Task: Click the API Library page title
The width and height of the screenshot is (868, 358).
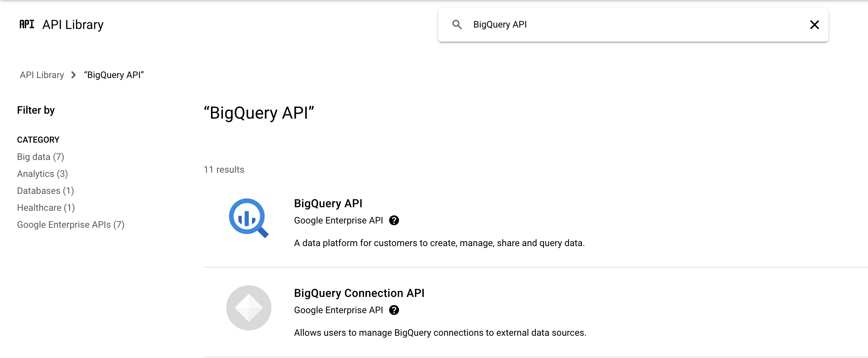Action: click(x=73, y=24)
